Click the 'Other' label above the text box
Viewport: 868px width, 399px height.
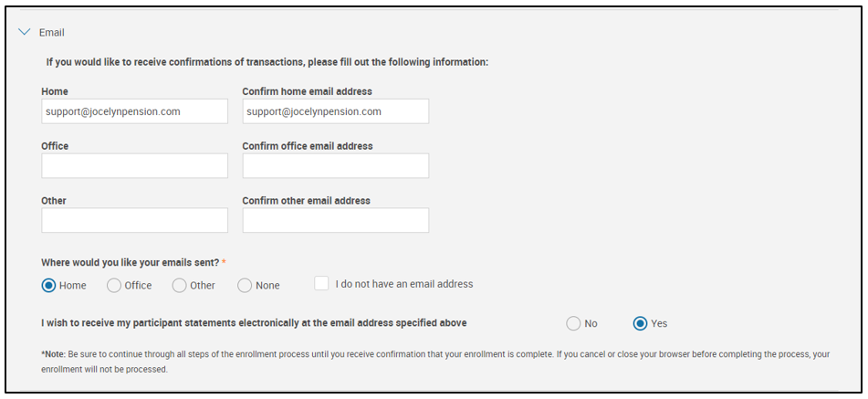tap(54, 201)
